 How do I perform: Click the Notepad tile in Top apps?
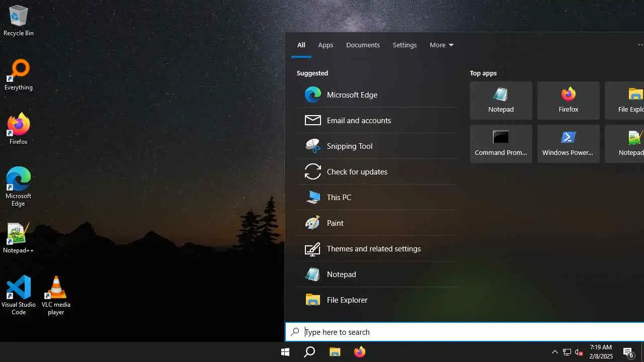[501, 101]
